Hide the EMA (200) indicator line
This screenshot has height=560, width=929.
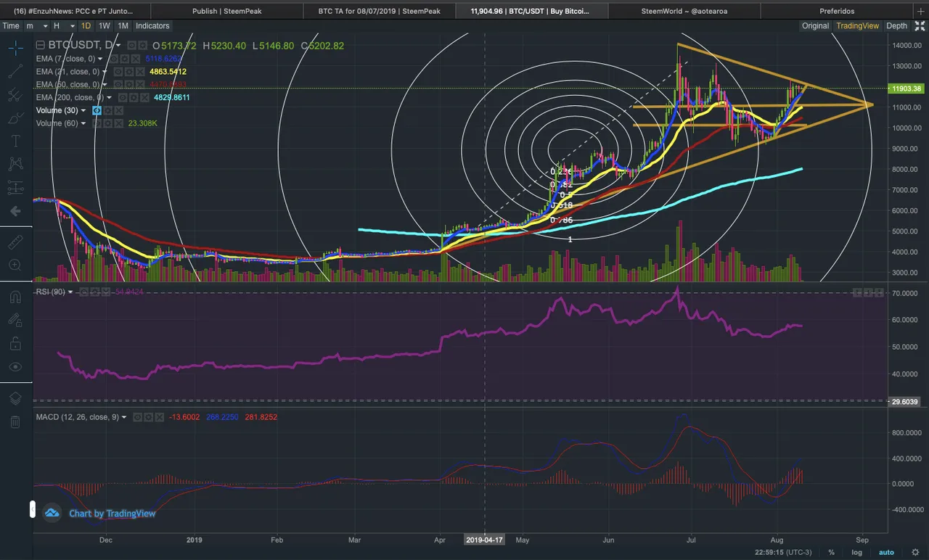pos(123,97)
